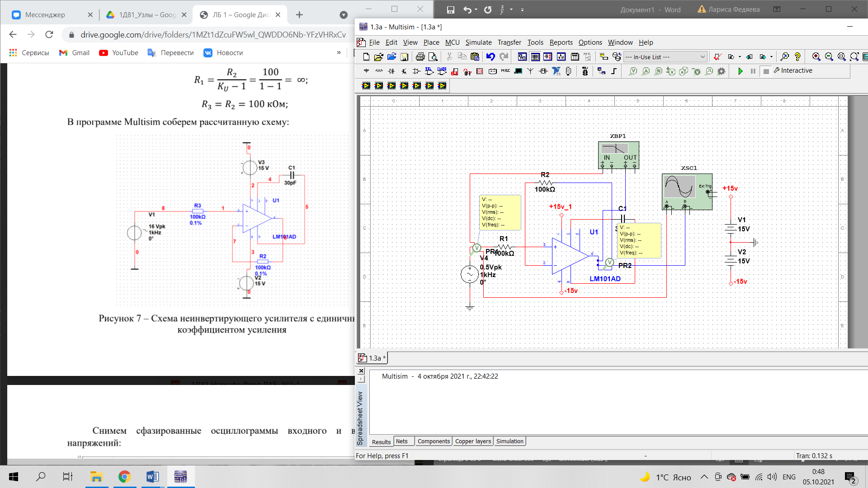
Task: Open the Reports menu
Action: click(x=561, y=42)
